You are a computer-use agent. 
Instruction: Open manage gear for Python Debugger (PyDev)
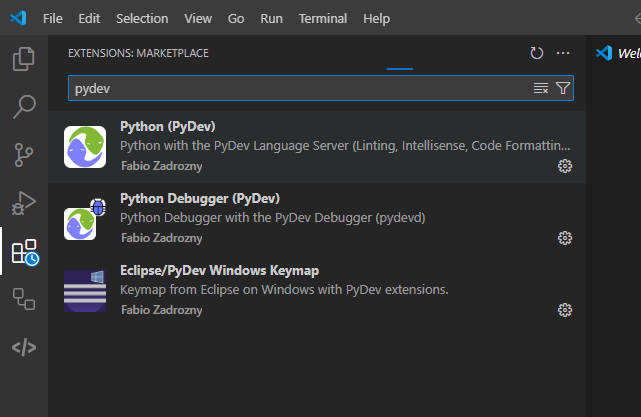pos(564,238)
